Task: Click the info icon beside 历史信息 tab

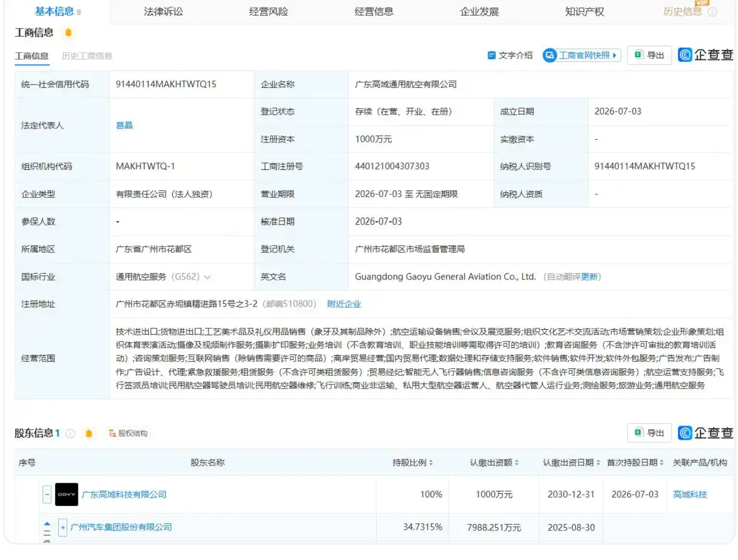Action: pos(713,12)
